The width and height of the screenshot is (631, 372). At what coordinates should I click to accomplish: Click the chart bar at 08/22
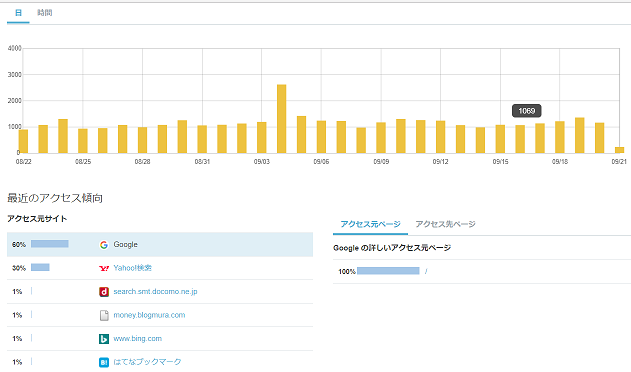23,141
